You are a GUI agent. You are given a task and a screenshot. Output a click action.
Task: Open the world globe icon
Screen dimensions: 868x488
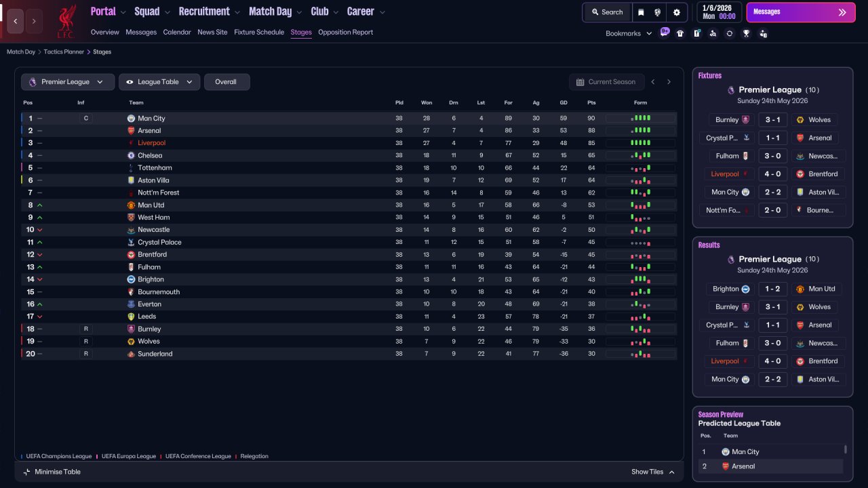click(658, 12)
